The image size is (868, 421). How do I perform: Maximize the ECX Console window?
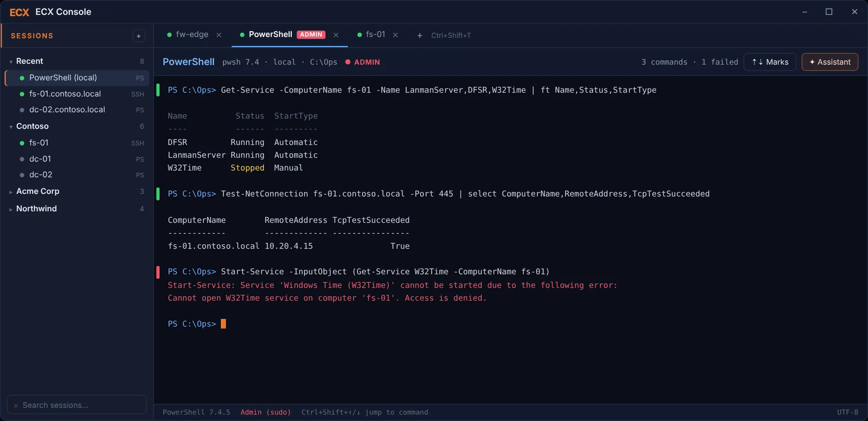click(x=829, y=12)
